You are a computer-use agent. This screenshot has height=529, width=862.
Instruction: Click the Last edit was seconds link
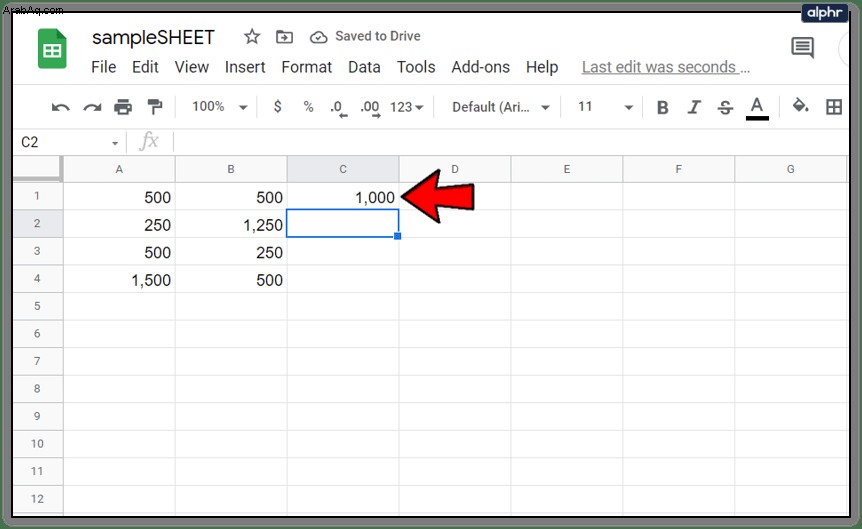tap(666, 67)
